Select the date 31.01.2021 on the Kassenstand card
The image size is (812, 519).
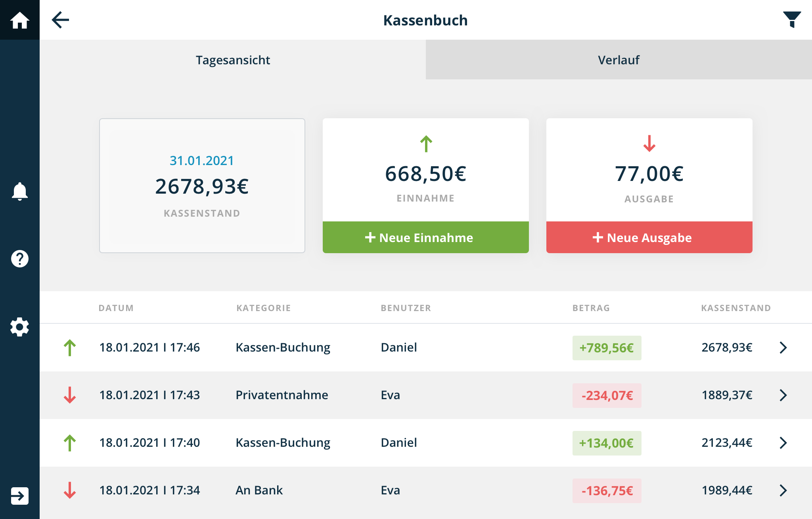click(201, 160)
